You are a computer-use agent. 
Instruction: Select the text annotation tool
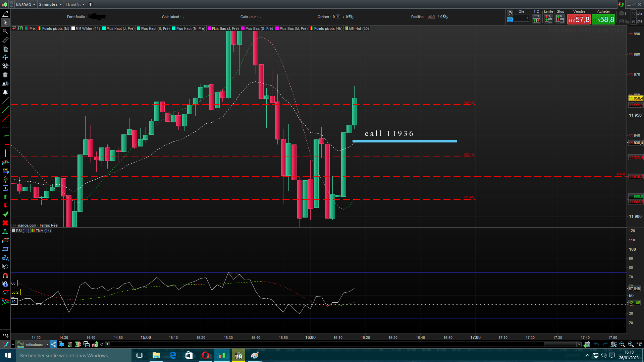click(x=5, y=188)
